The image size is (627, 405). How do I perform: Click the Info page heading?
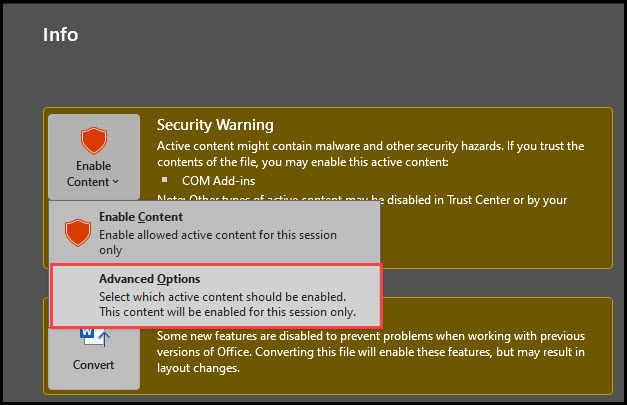(60, 35)
